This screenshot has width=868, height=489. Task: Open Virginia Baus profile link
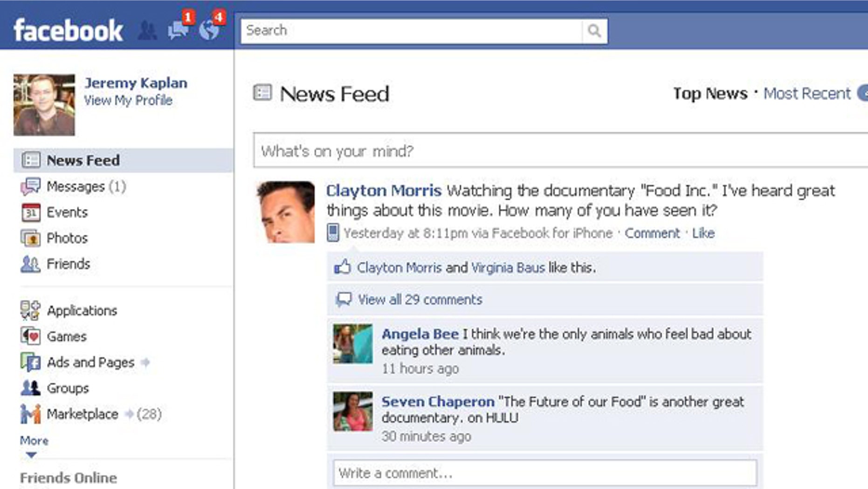(508, 268)
